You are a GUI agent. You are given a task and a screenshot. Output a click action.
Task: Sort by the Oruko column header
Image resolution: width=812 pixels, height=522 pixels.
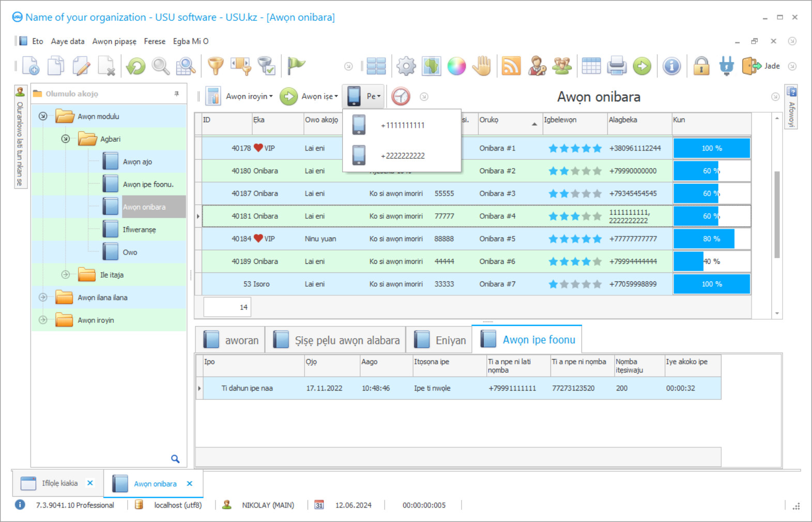pyautogui.click(x=510, y=124)
